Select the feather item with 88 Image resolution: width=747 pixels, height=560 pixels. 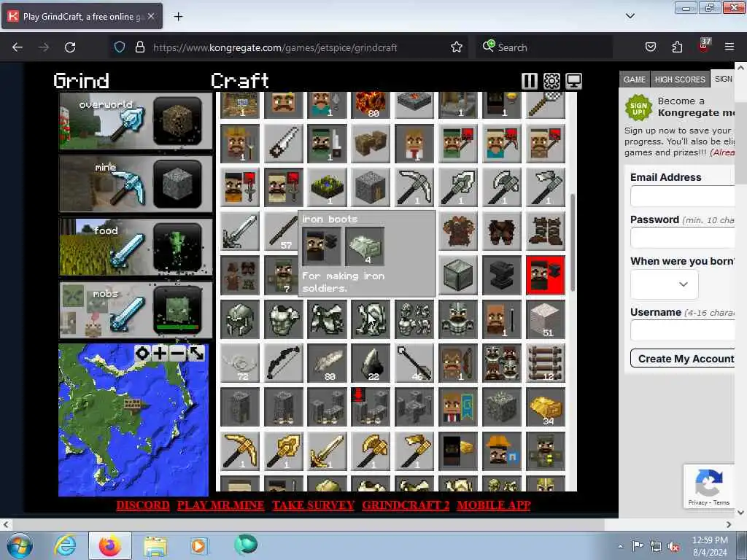pos(327,363)
